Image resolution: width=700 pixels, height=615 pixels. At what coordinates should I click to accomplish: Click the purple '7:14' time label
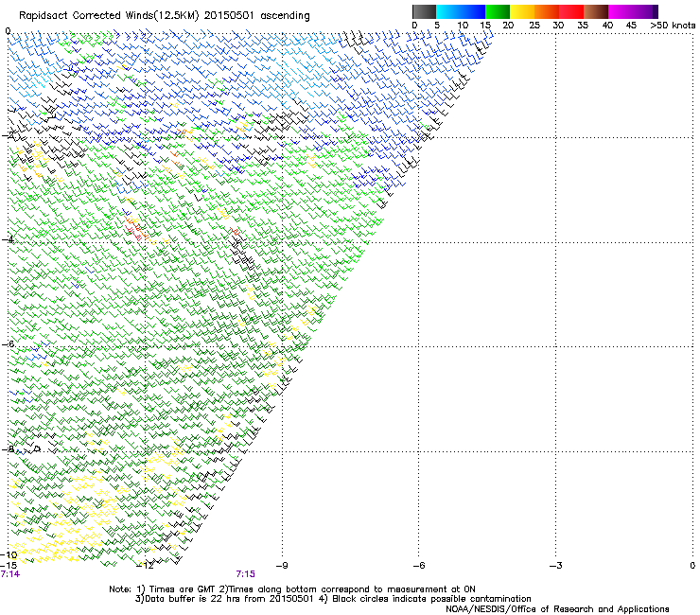tap(10, 574)
